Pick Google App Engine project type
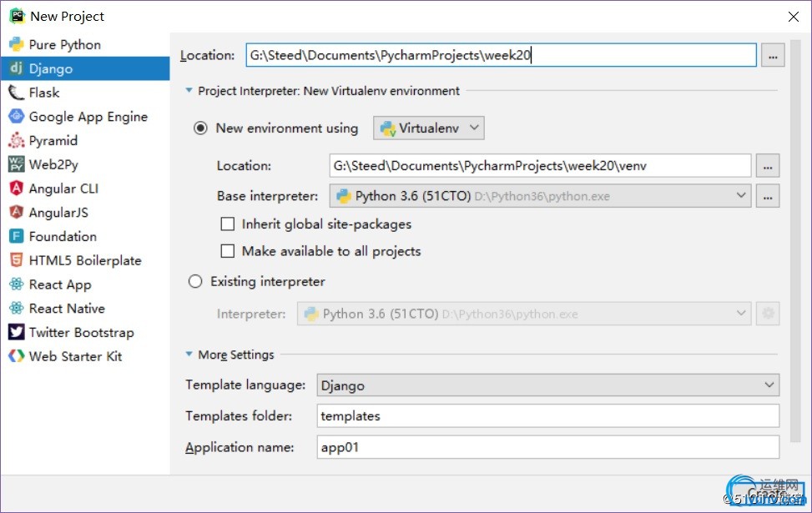 (88, 117)
